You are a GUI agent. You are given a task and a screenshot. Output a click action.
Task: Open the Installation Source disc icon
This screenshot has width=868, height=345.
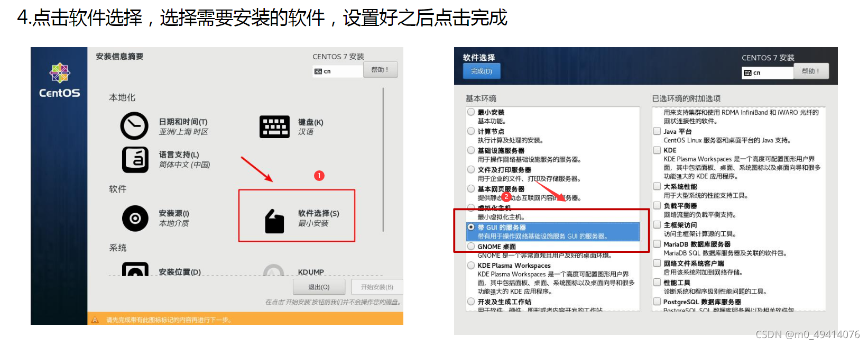click(x=135, y=219)
